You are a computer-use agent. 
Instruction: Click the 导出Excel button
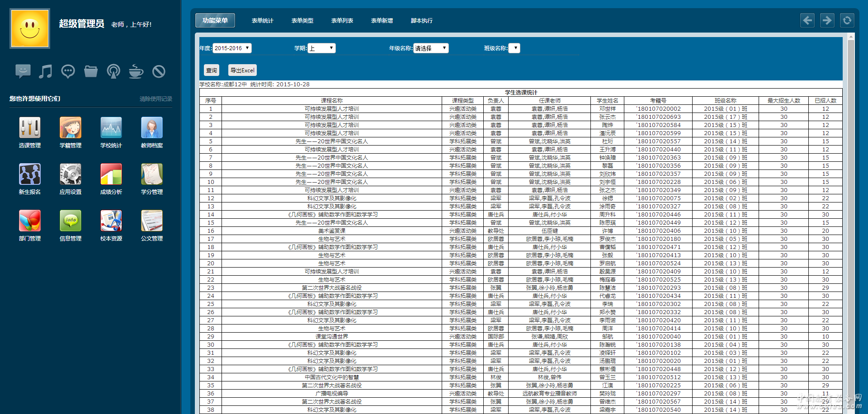(242, 71)
